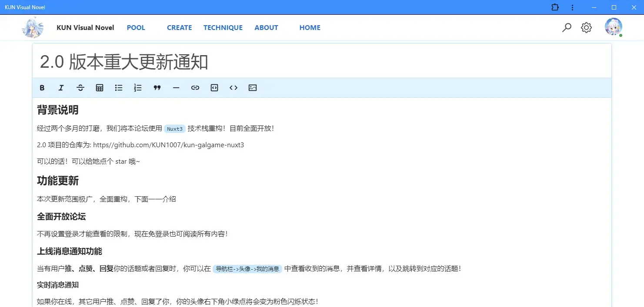Navigate to HOME

tap(310, 27)
